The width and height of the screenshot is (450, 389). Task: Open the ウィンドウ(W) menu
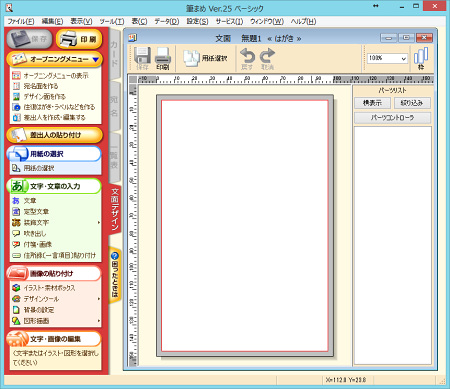click(267, 21)
